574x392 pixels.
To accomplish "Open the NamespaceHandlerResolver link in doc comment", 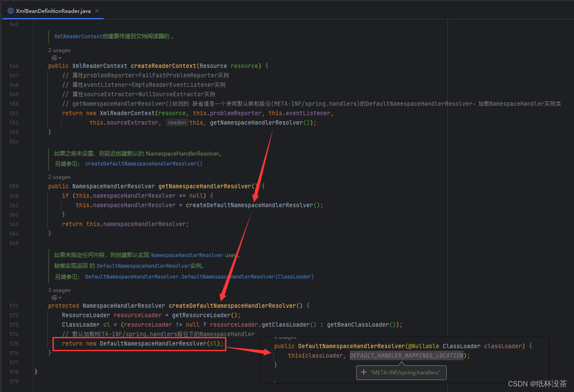I will (x=187, y=255).
